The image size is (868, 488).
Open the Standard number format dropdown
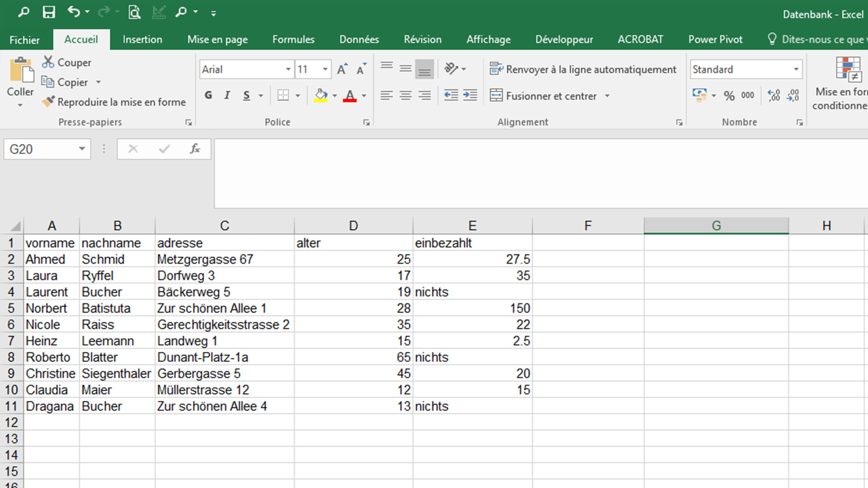click(797, 69)
